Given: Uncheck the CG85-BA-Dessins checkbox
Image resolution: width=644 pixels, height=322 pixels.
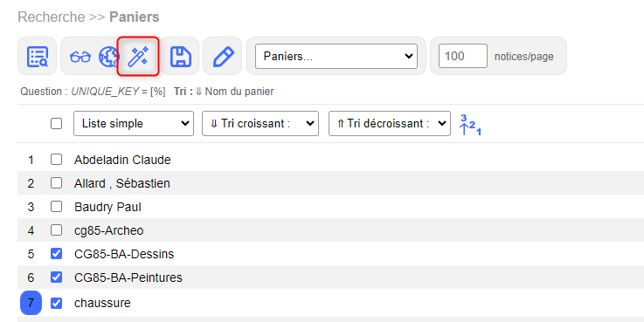Looking at the screenshot, I should pyautogui.click(x=56, y=254).
